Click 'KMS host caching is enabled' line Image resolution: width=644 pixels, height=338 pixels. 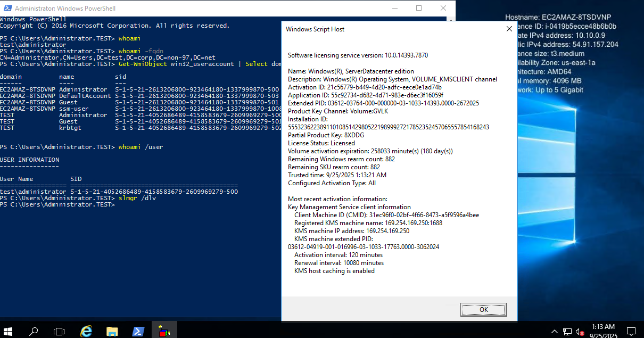(x=334, y=271)
